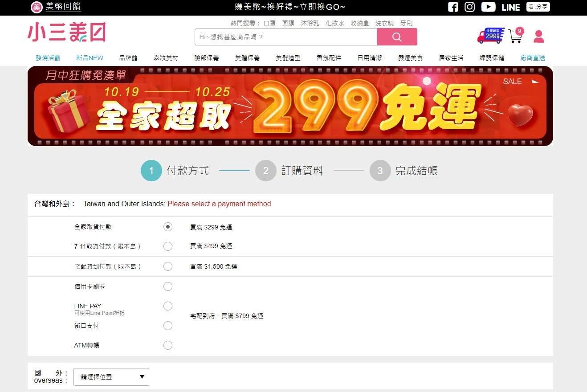587x392 pixels.
Task: Open the member account profile icon
Action: pyautogui.click(x=539, y=37)
